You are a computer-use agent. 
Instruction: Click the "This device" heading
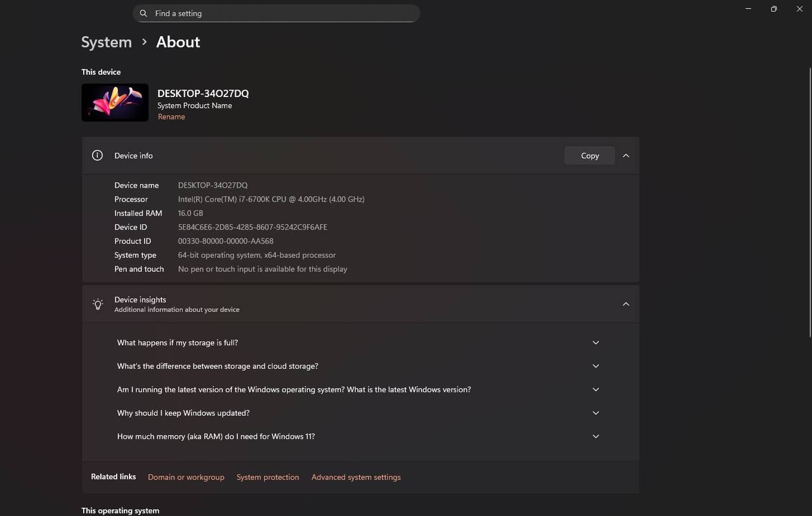[x=101, y=72]
